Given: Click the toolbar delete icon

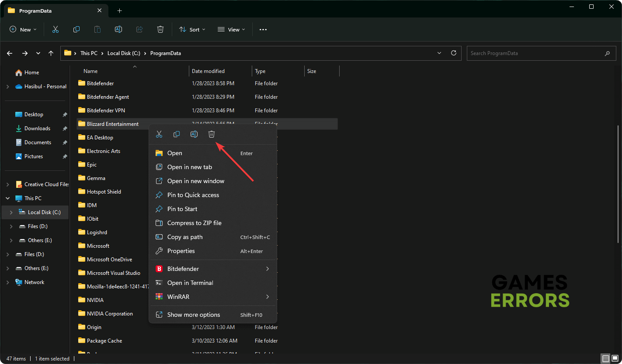Looking at the screenshot, I should click(160, 30).
